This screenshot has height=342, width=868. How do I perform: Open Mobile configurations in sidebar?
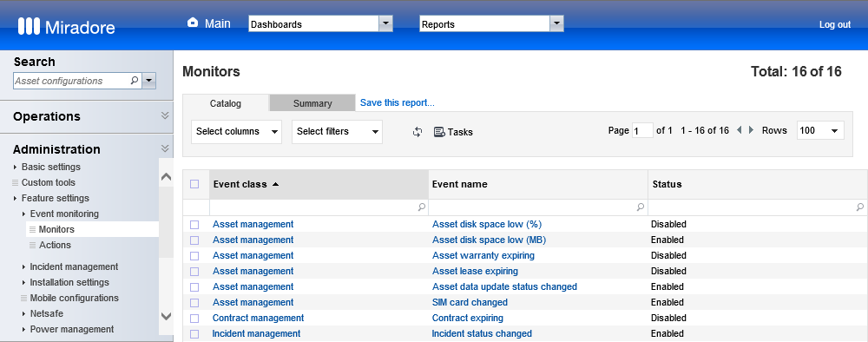(x=74, y=298)
